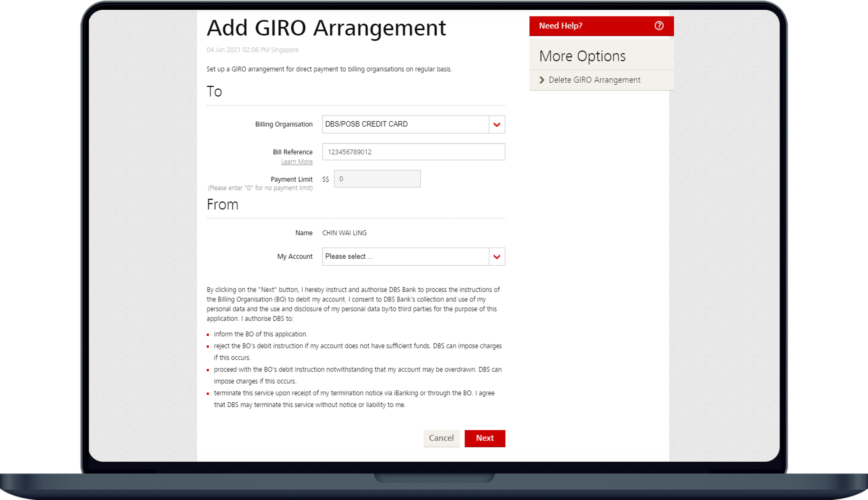Click the Payment Limit amount field

377,179
